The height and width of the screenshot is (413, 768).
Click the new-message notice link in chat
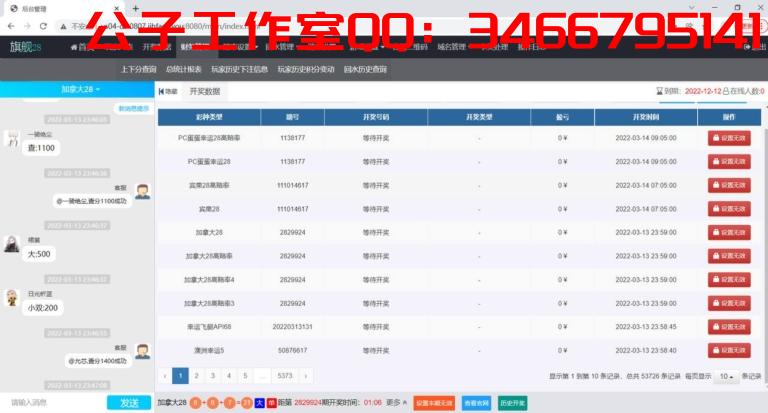pyautogui.click(x=133, y=108)
